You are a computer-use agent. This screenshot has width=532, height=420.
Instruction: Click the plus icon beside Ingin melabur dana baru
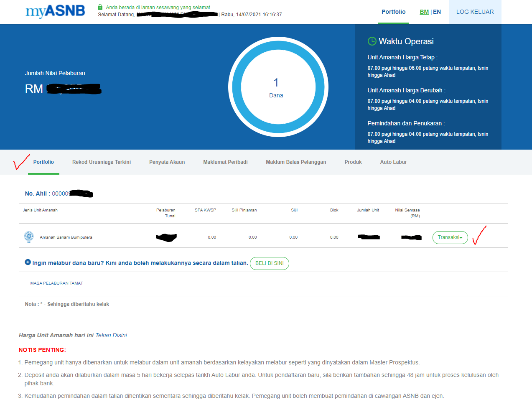(28, 262)
